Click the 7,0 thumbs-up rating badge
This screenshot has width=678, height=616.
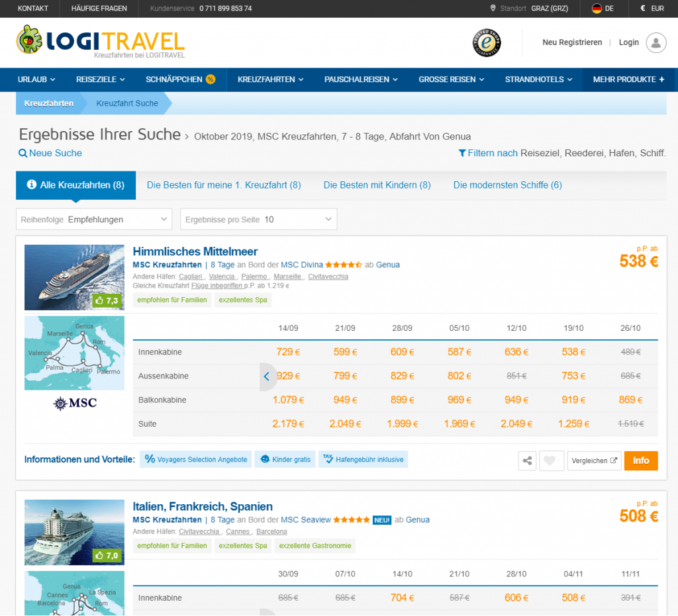(x=107, y=556)
